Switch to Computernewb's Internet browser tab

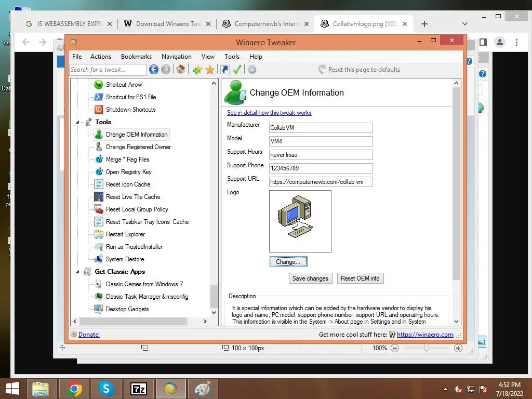(264, 24)
